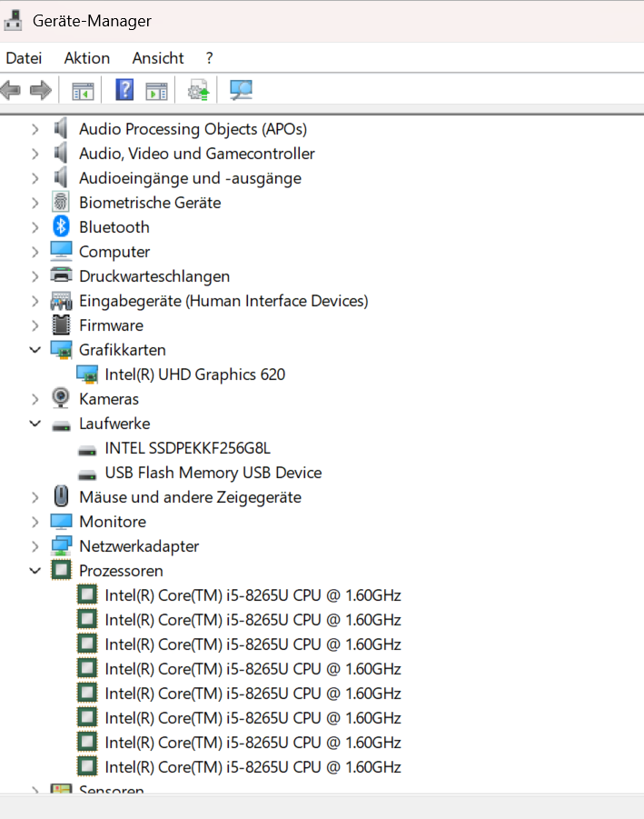
Task: Click the Netzwerkadapter network icon
Action: [x=61, y=545]
